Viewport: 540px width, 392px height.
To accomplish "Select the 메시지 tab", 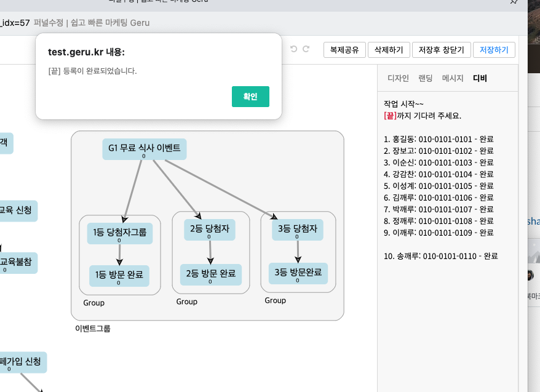I will tap(453, 78).
